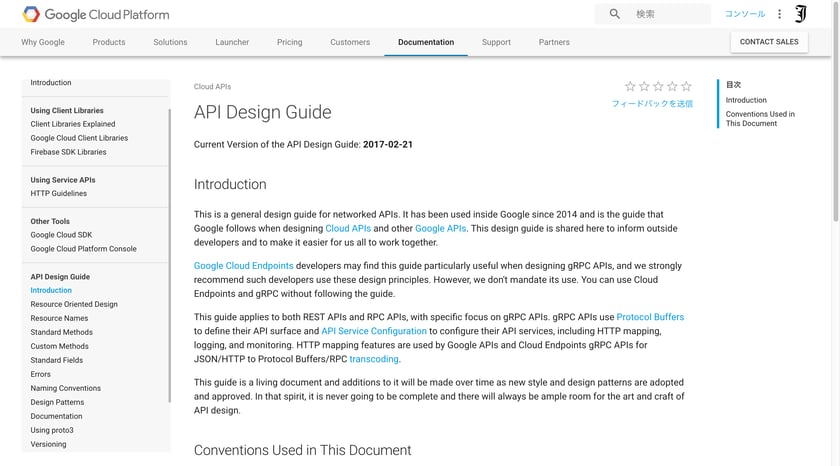Screen dimensions: 840x466
Task: Click the CONTACT SALES button
Action: 769,42
